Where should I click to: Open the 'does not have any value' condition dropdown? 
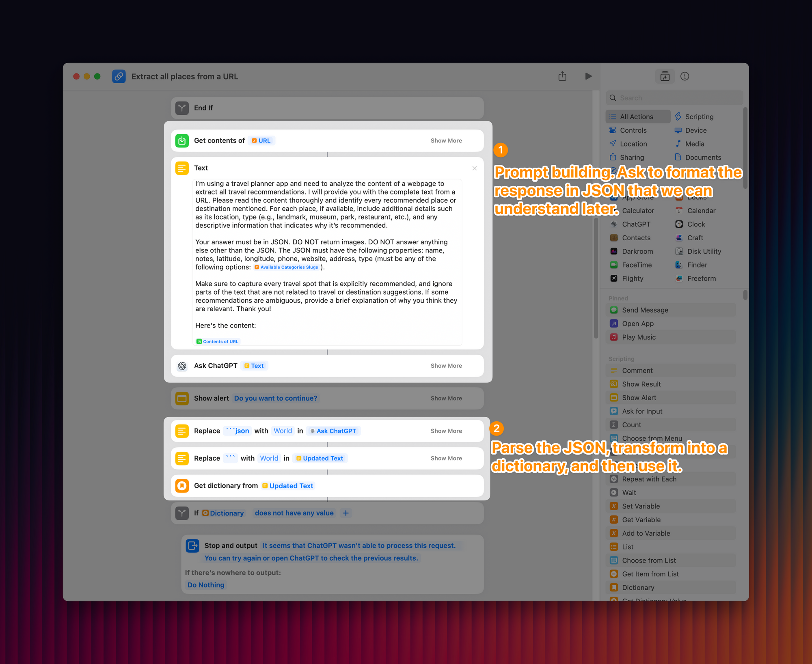pos(294,513)
